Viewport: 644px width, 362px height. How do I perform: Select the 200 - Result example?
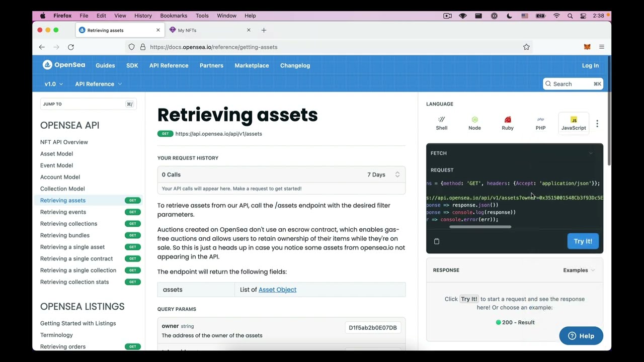tap(515, 322)
